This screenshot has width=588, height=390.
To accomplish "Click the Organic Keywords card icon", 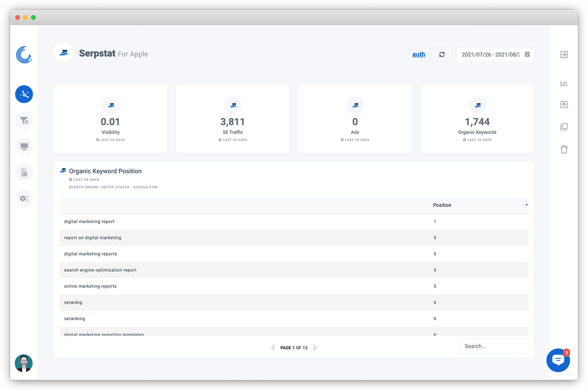I will pos(477,105).
